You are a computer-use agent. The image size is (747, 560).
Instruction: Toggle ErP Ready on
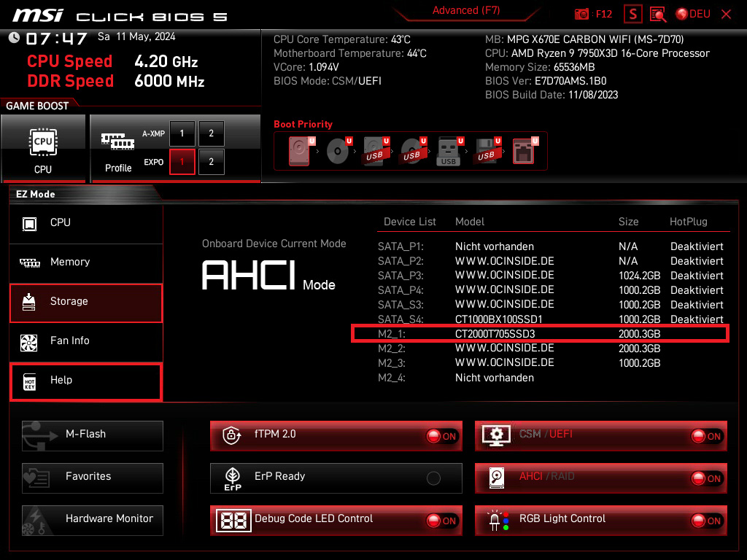tap(433, 478)
